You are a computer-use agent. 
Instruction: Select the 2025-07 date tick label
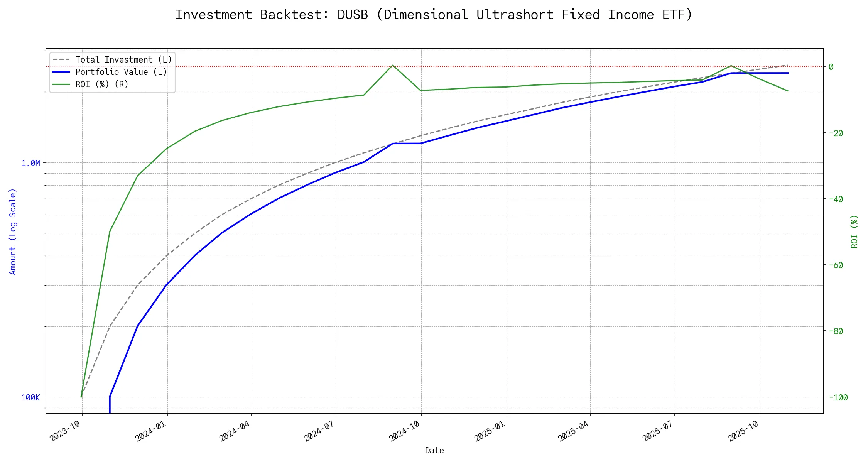(x=658, y=431)
